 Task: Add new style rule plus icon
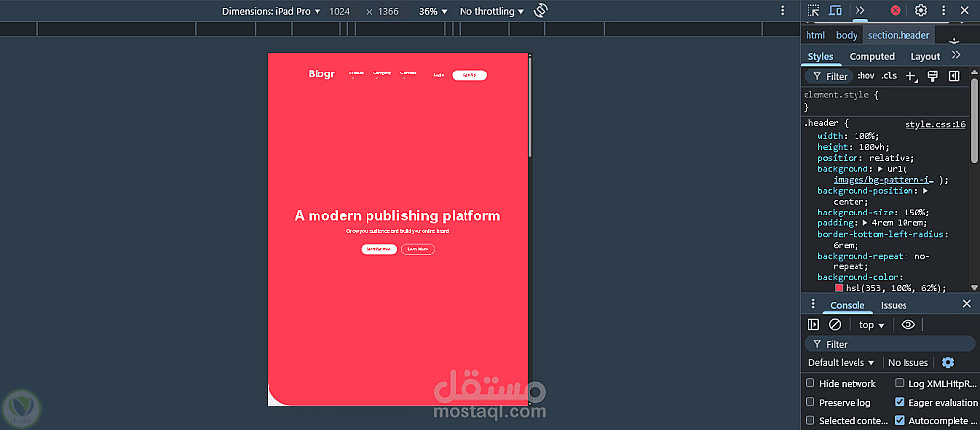pyautogui.click(x=911, y=76)
